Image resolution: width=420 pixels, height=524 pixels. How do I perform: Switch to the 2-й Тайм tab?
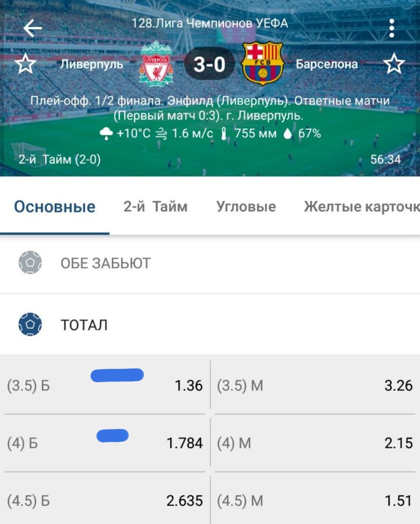coord(155,207)
